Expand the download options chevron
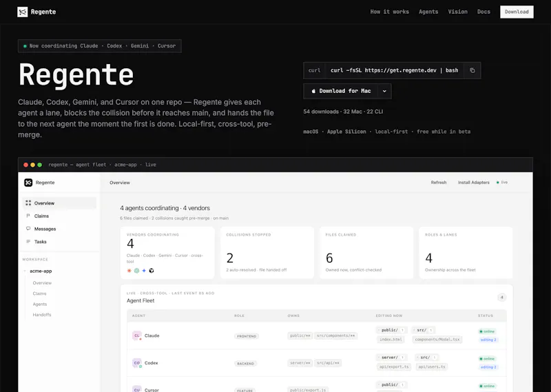Viewport: 551px width, 392px height. coord(384,91)
